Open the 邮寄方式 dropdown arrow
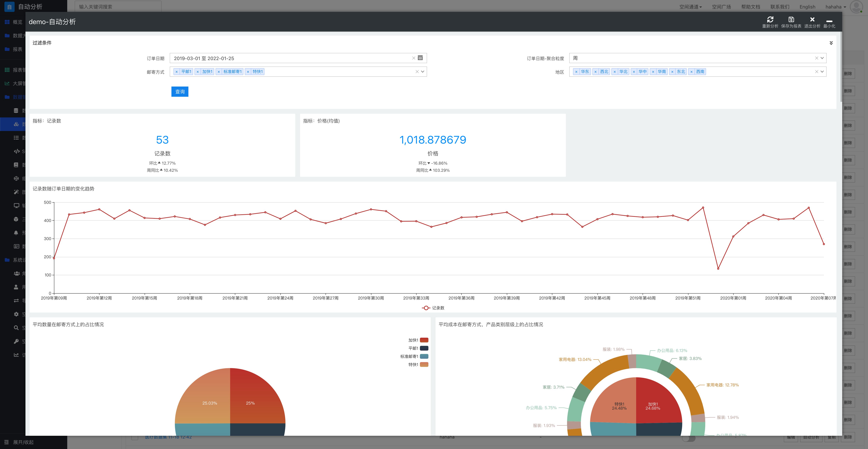 click(423, 71)
